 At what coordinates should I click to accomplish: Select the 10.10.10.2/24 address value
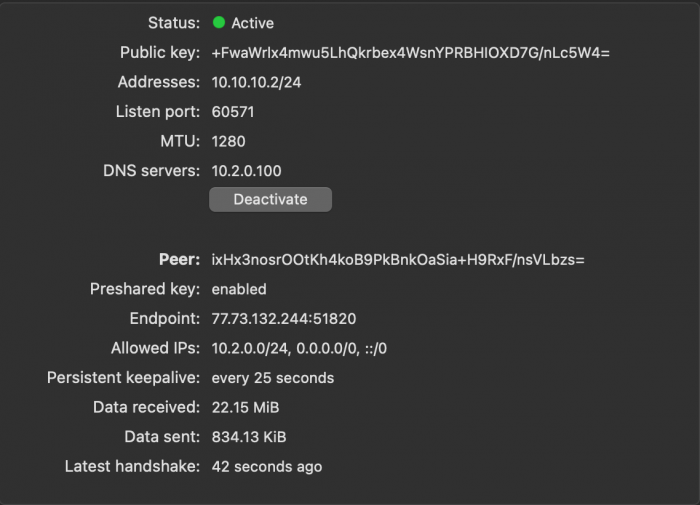(x=256, y=82)
